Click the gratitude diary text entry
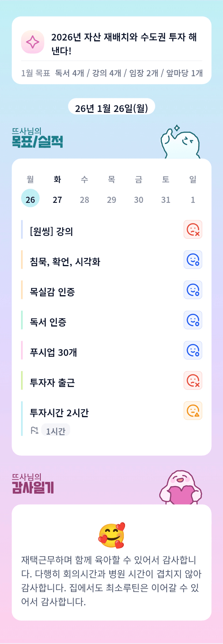 pos(111,580)
